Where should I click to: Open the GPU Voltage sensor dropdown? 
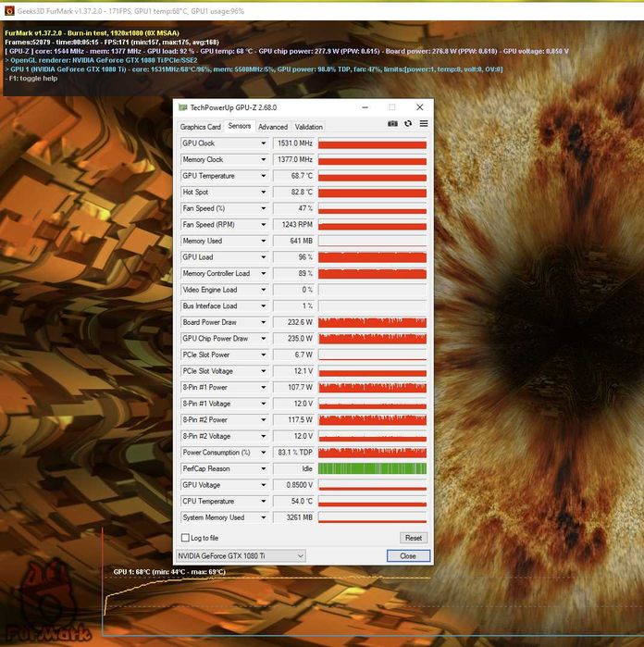coord(263,485)
